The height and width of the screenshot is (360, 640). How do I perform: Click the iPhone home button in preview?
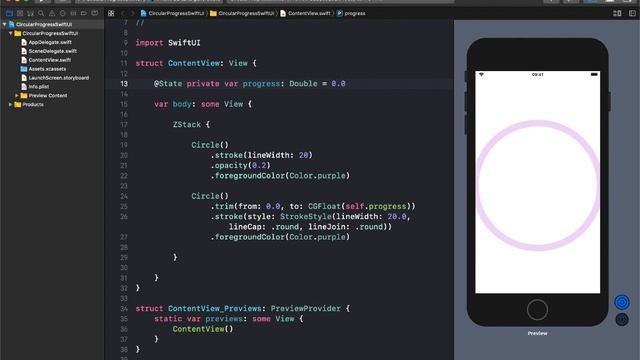[x=537, y=309]
